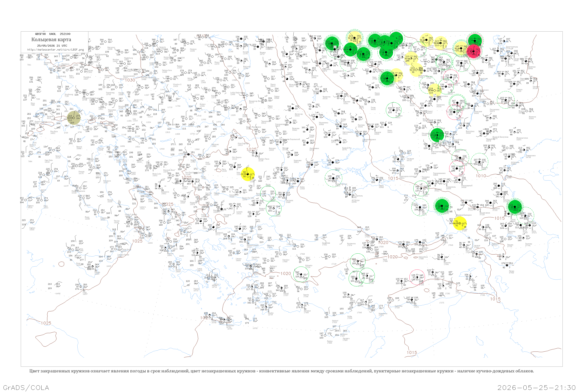The width and height of the screenshot is (588, 392).
Task: Click the legend caption starting "Цвет закрашенных кружков"
Action: coord(281,371)
